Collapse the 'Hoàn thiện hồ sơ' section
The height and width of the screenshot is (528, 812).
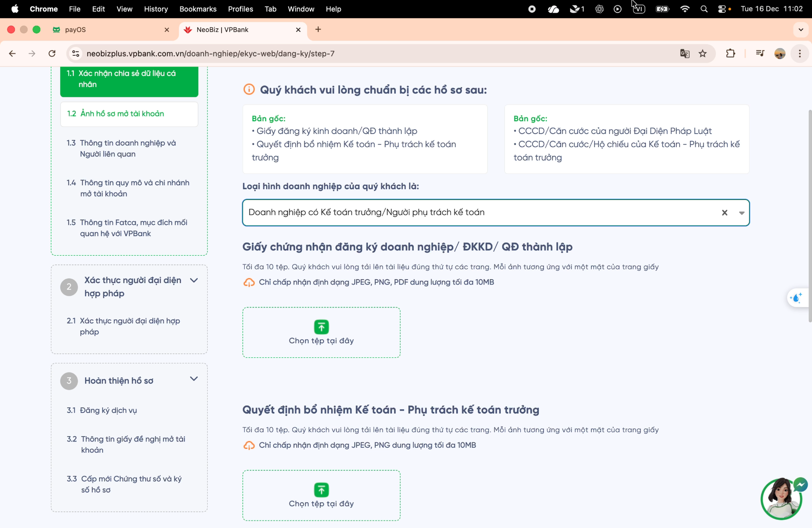tap(194, 379)
